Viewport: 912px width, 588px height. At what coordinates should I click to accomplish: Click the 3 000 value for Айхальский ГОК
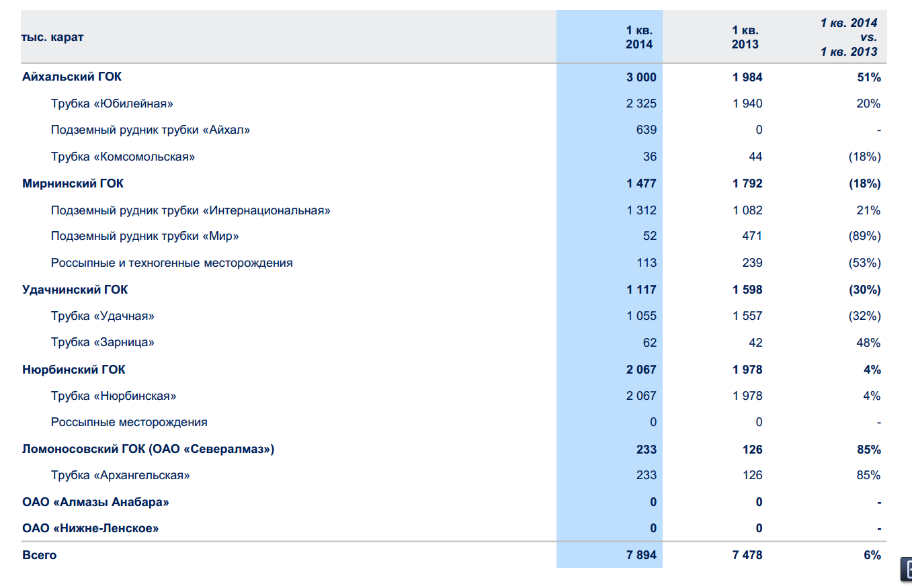(x=641, y=77)
